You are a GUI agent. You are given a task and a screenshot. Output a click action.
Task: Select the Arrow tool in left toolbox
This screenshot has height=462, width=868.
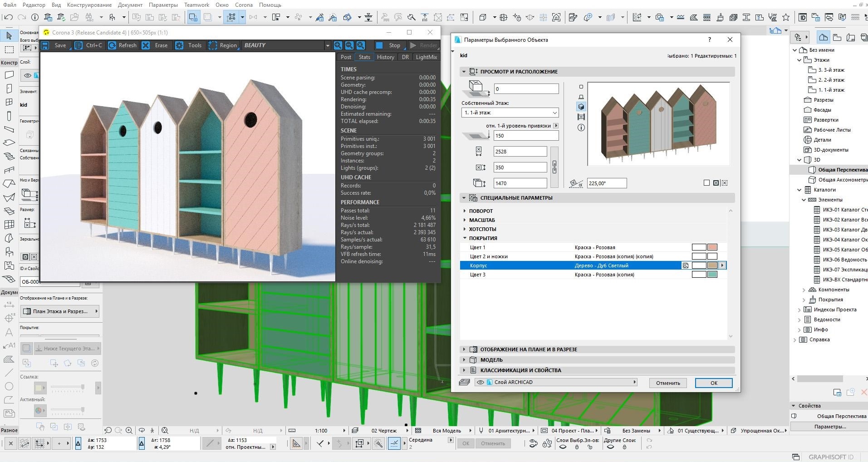[x=9, y=35]
